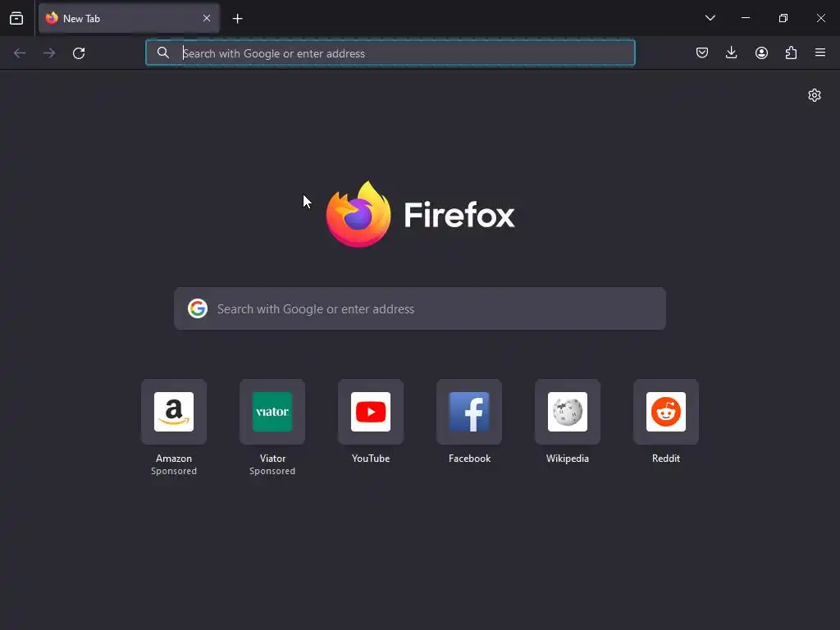Open the application hamburger menu

click(820, 52)
